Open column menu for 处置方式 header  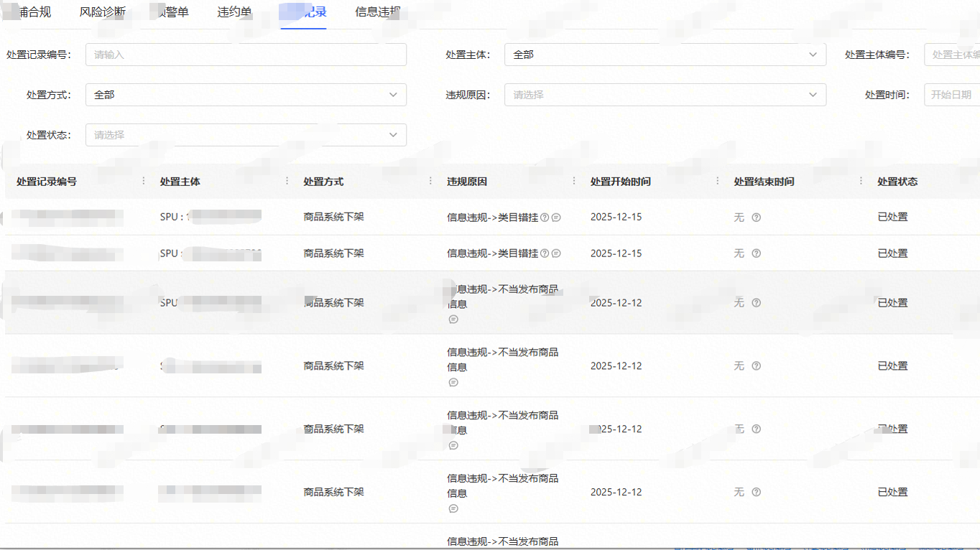(430, 181)
